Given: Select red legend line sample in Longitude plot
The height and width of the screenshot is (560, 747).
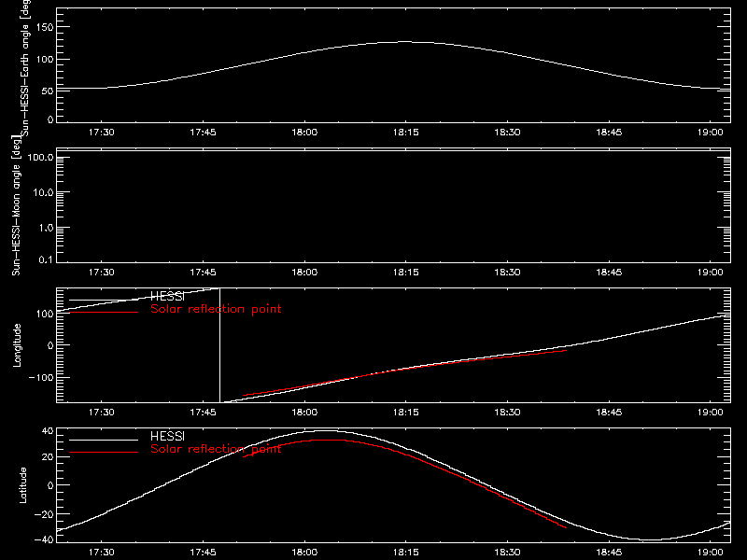Looking at the screenshot, I should (104, 313).
